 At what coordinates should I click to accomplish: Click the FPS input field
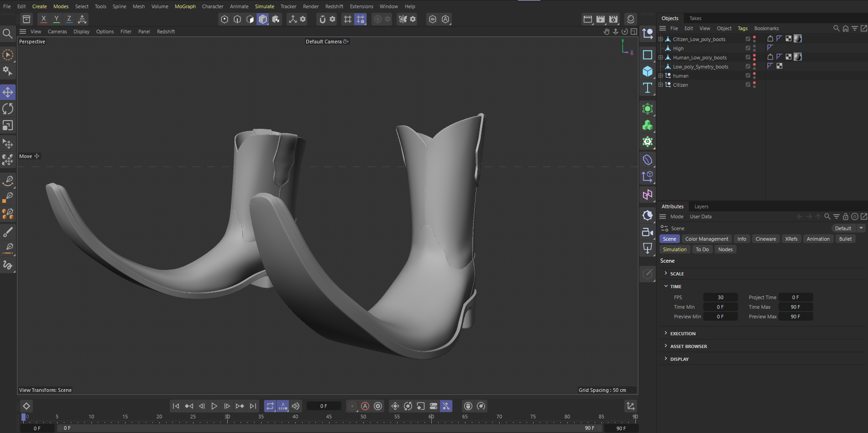pyautogui.click(x=720, y=297)
